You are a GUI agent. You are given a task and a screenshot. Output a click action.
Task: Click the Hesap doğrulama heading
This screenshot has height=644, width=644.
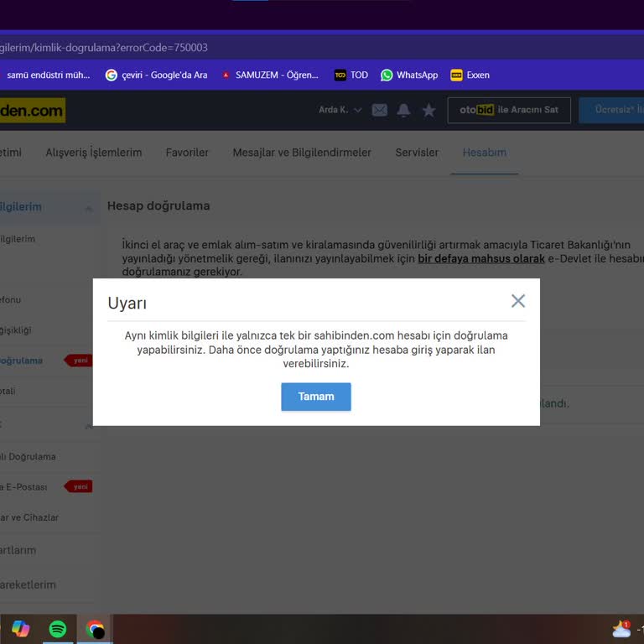point(158,205)
